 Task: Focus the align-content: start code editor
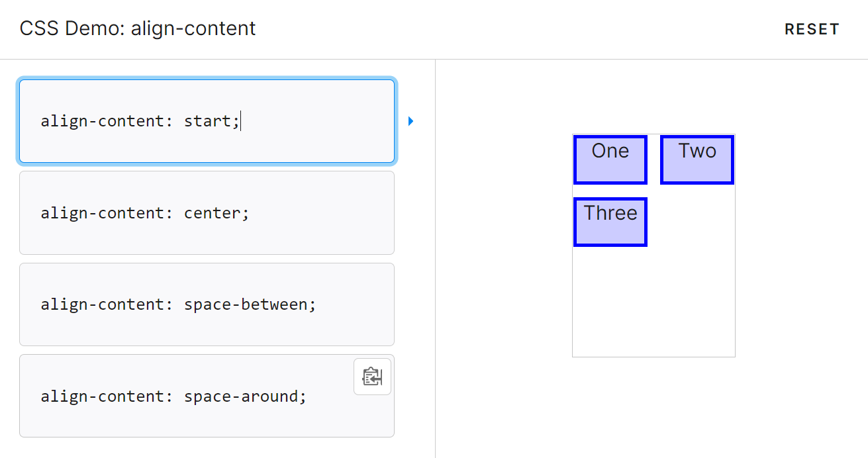(x=207, y=121)
